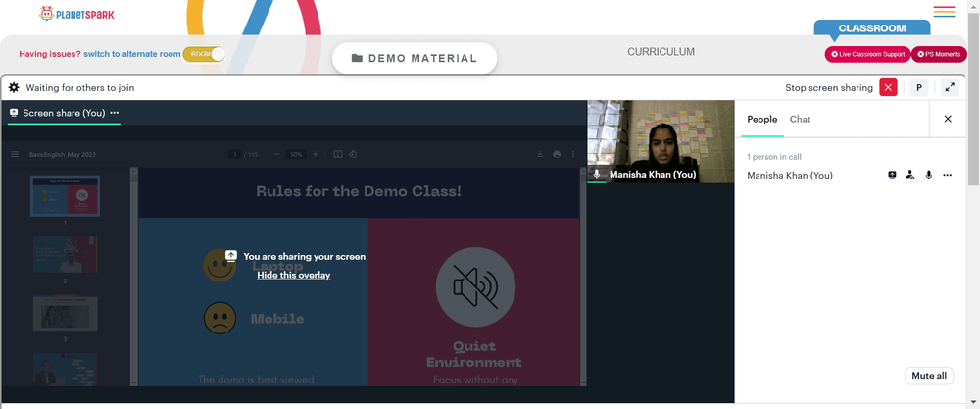Toggle the PDF viewer sidebar menu icon
This screenshot has height=409, width=980.
[x=15, y=154]
